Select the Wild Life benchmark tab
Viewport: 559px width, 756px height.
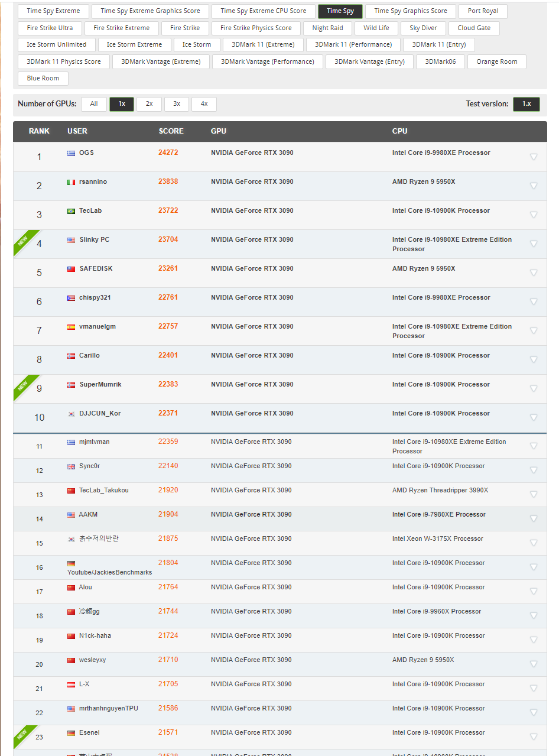pos(376,28)
